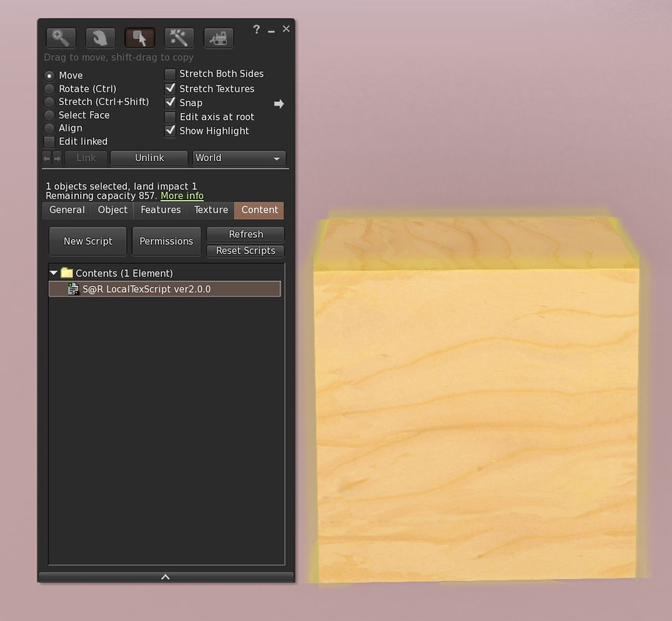
Task: Click the New Script button
Action: pos(88,241)
